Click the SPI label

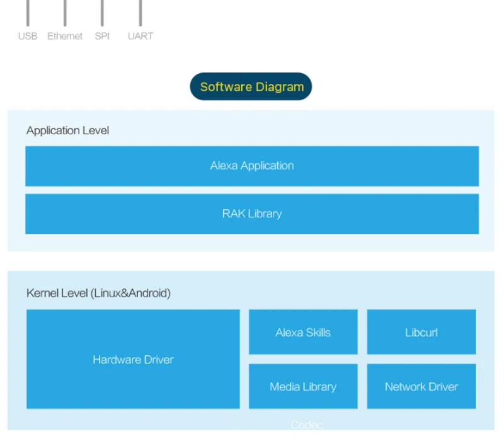pos(102,36)
